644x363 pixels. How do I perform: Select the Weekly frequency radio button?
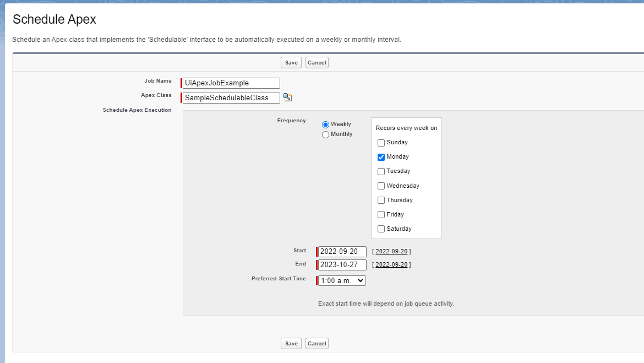[325, 124]
